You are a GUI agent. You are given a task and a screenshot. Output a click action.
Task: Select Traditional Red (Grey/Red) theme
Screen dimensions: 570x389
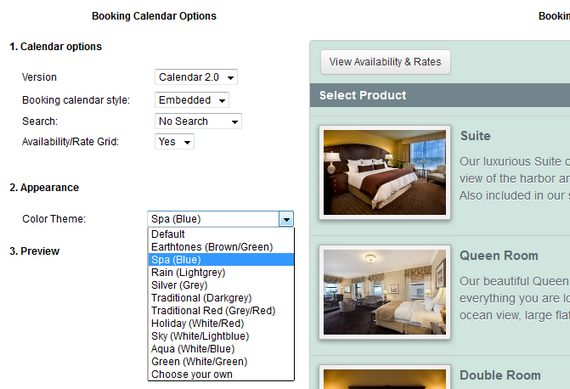221,310
